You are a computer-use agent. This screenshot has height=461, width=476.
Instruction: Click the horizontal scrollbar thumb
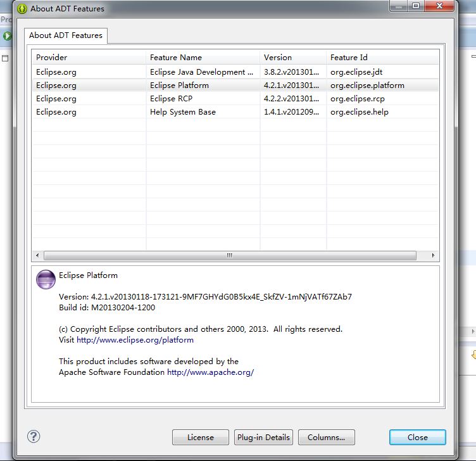pos(230,255)
